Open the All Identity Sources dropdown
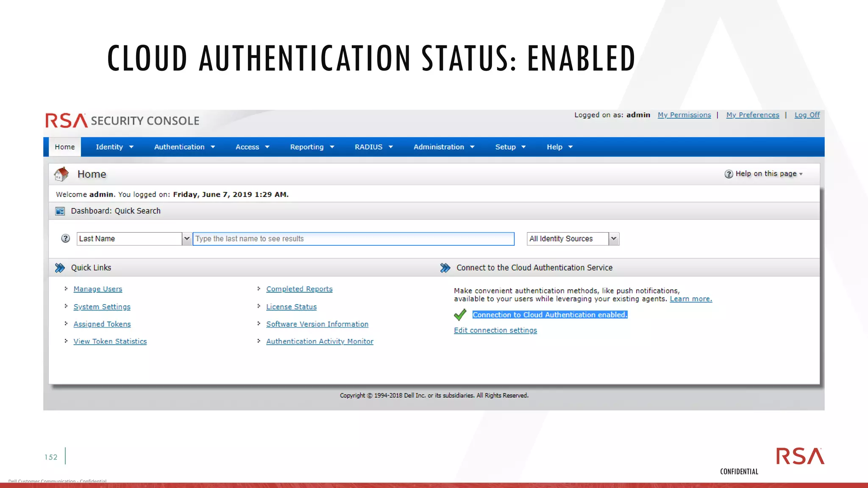 (x=614, y=238)
